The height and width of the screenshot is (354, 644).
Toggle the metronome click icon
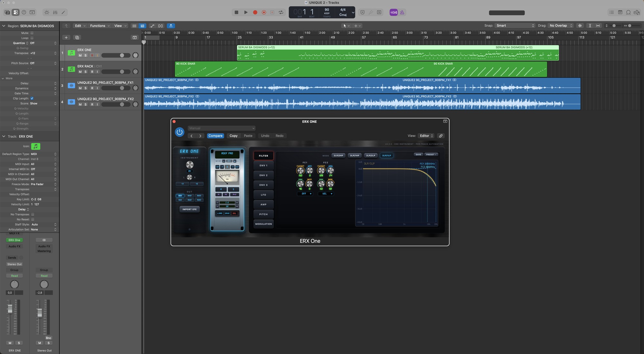(x=402, y=12)
